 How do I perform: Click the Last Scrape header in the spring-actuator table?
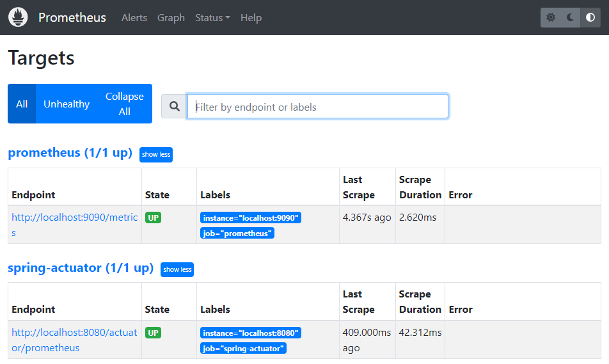tap(358, 302)
